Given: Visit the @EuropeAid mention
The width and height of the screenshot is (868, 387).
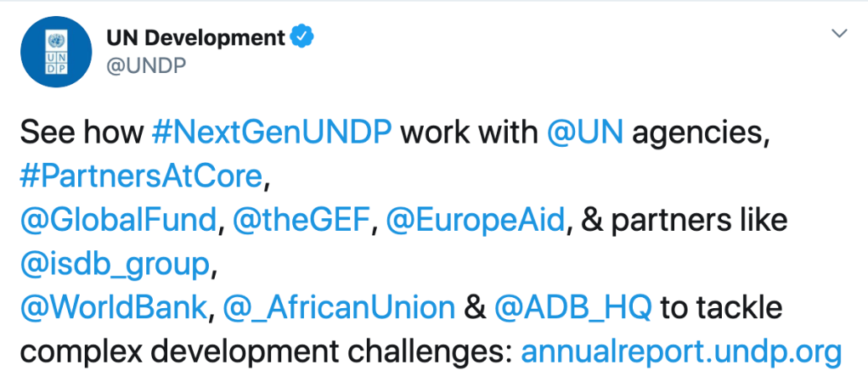Looking at the screenshot, I should pos(476,220).
